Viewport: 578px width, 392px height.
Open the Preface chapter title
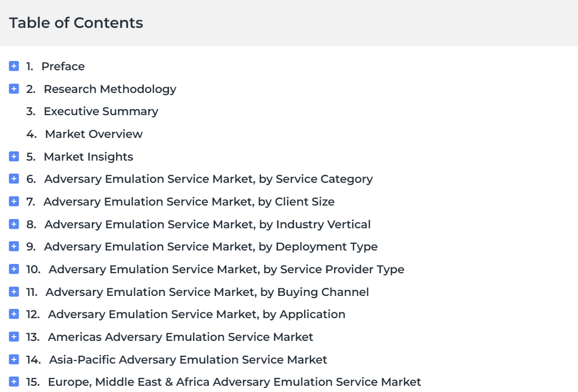coord(63,66)
